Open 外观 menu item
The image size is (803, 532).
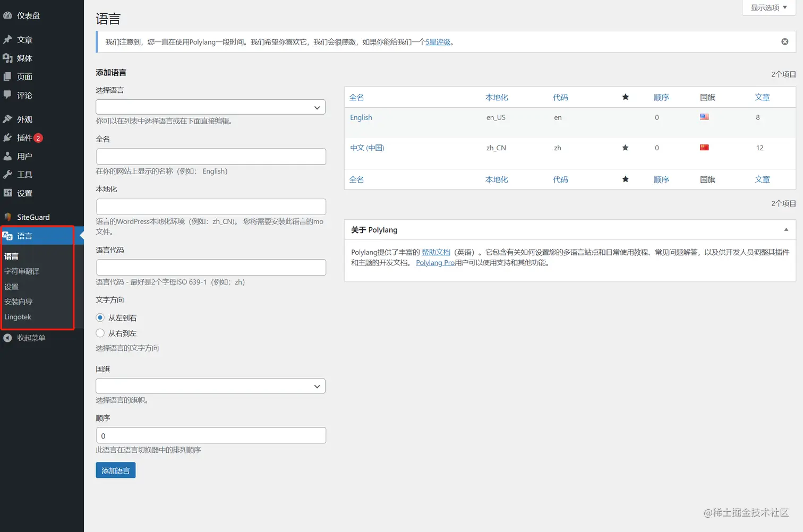click(x=24, y=119)
